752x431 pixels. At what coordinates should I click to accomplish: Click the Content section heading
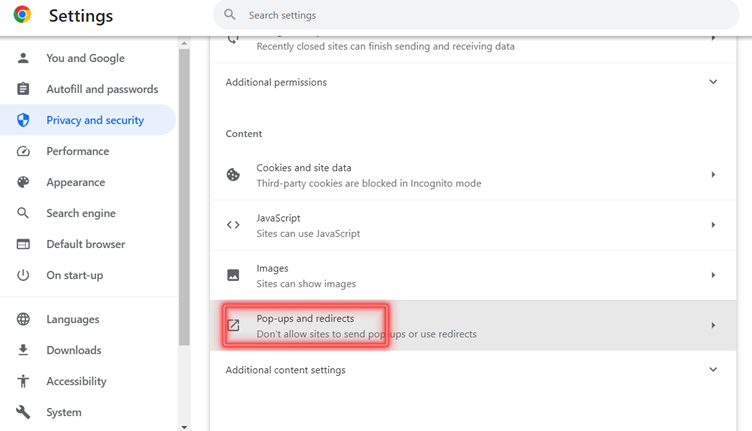coord(244,134)
